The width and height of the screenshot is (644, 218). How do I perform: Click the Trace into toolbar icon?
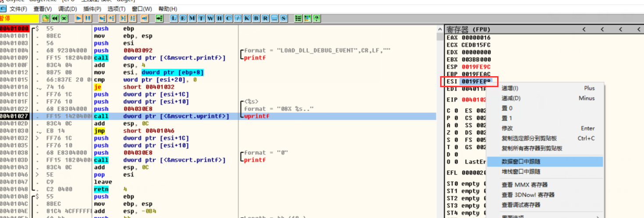coord(124,18)
